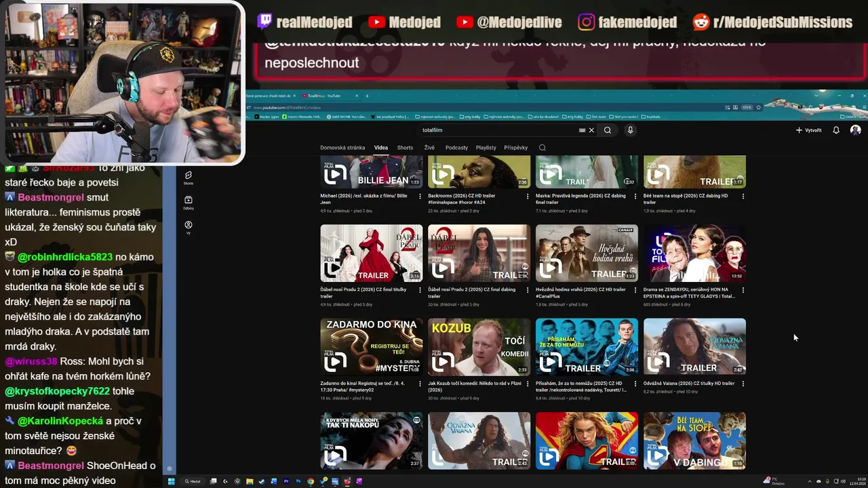Open the YouTube account avatar menu
The height and width of the screenshot is (488, 868).
[x=856, y=130]
